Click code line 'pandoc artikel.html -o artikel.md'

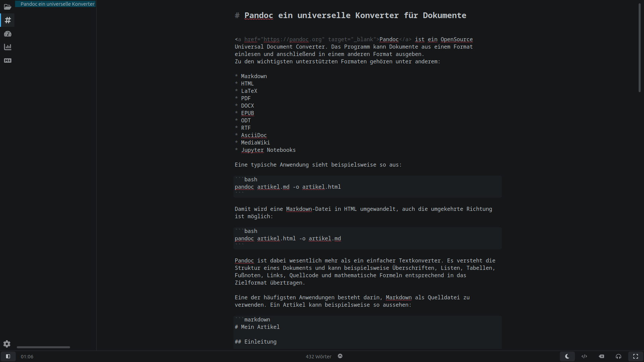pyautogui.click(x=288, y=238)
